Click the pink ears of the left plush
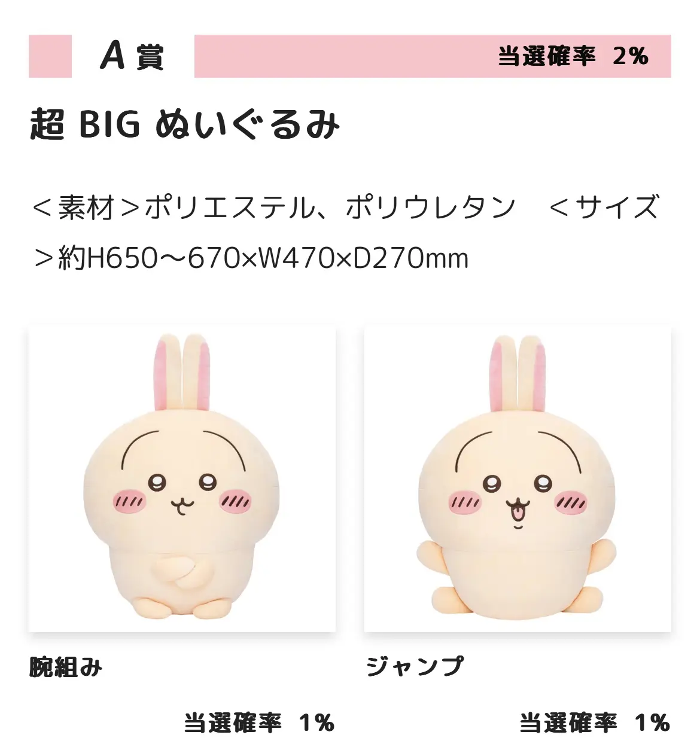Image resolution: width=700 pixels, height=747 pixels. pos(182,374)
